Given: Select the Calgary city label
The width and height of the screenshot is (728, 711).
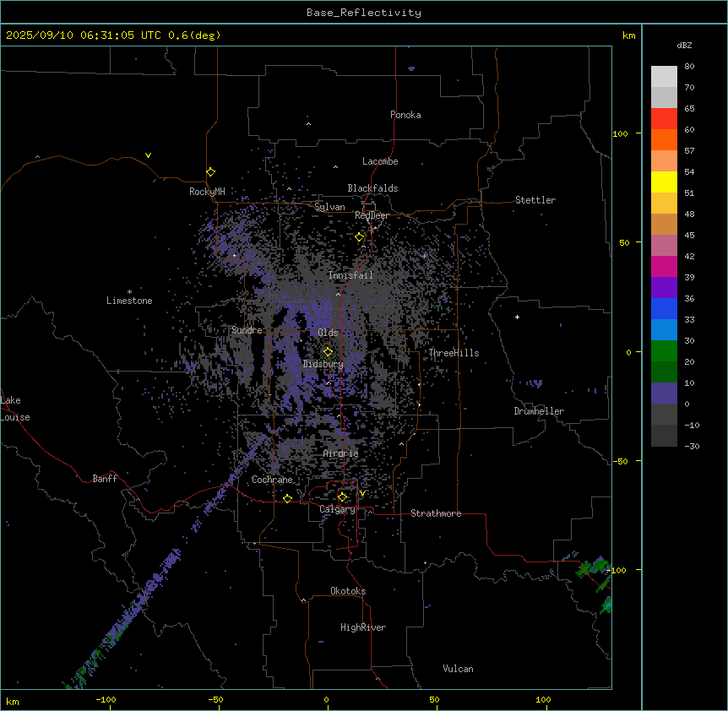Looking at the screenshot, I should coord(338,509).
